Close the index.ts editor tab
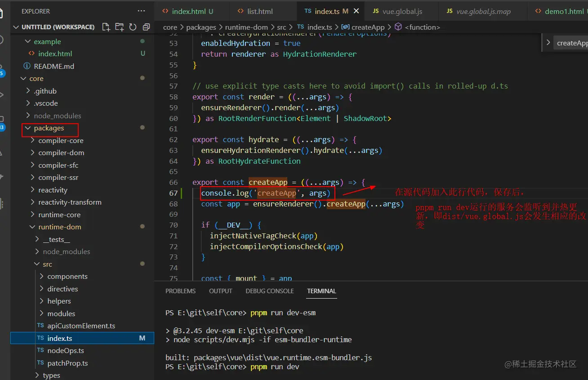The width and height of the screenshot is (588, 380). (x=357, y=11)
